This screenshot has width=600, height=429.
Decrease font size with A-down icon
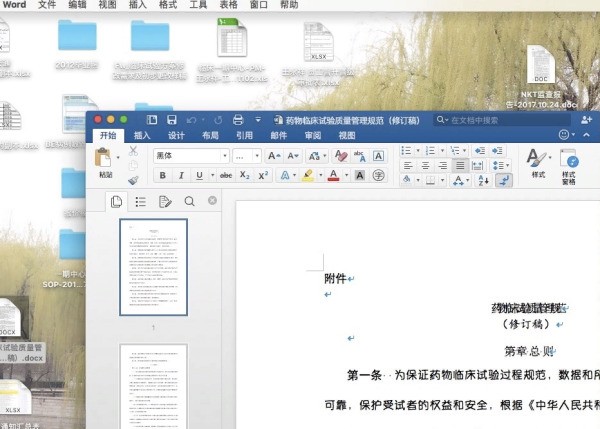pyautogui.click(x=293, y=156)
